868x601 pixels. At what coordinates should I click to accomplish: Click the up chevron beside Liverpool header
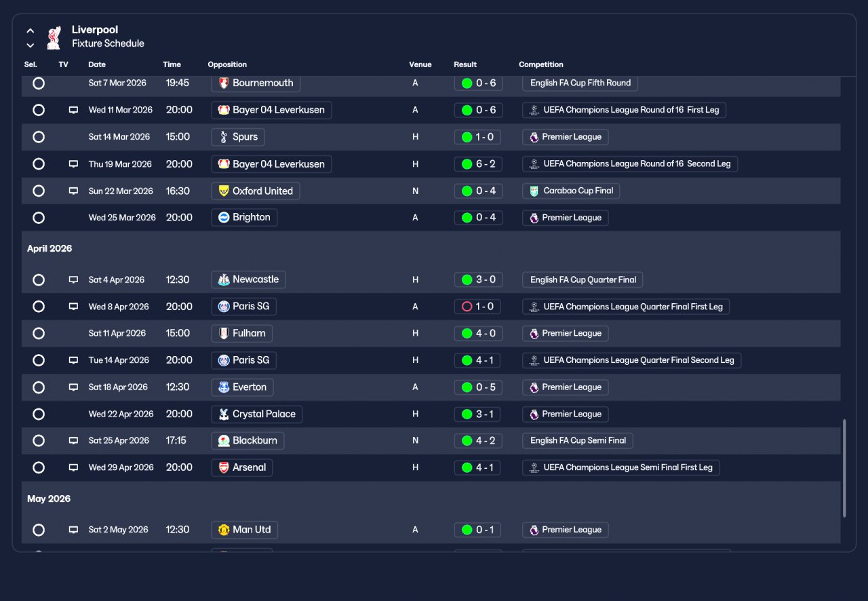(x=31, y=31)
